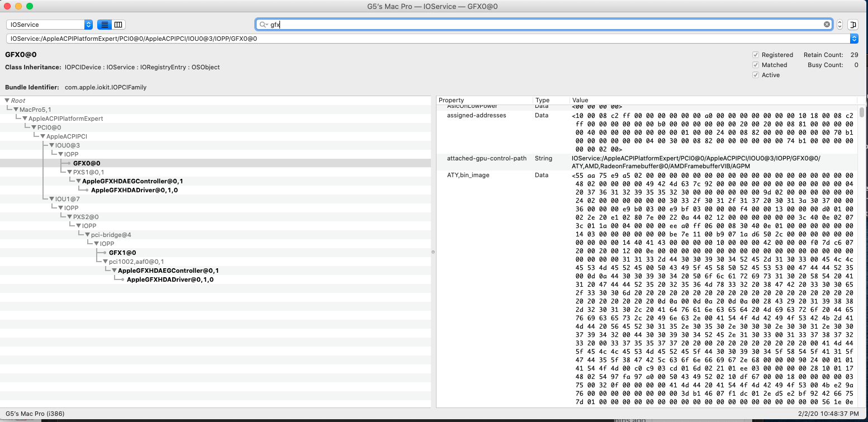Click the Class Inheritance text line
This screenshot has height=422, width=868.
click(112, 67)
